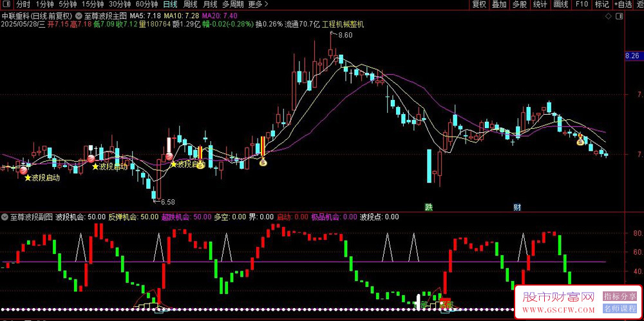Open the 复权 adjustment button

[479, 5]
